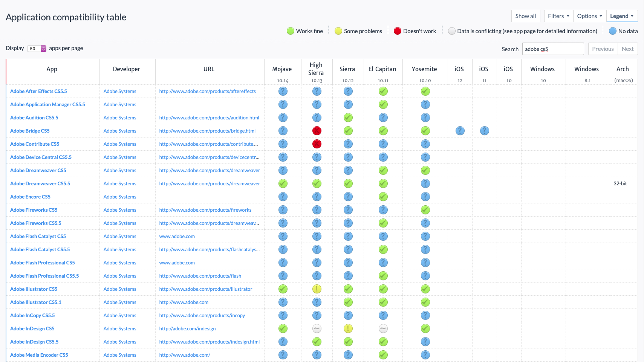Click green Mojave status for Adobe Dreamweaver CS5.5
Viewport: 644px width, 362px height.
(x=283, y=183)
